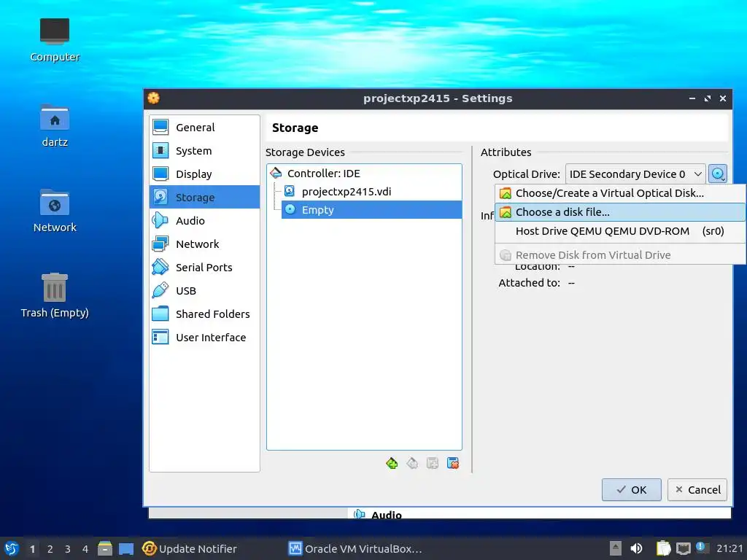The height and width of the screenshot is (560, 747).
Task: Open the General settings category
Action: click(x=204, y=127)
